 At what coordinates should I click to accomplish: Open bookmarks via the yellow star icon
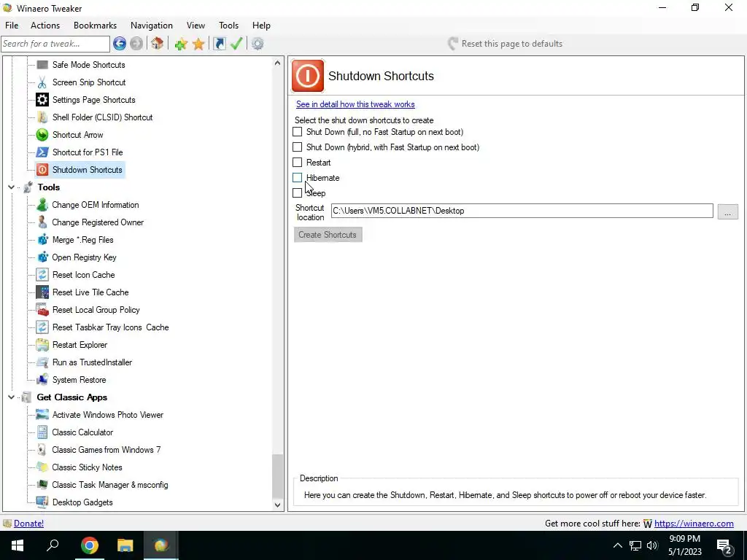tap(198, 44)
